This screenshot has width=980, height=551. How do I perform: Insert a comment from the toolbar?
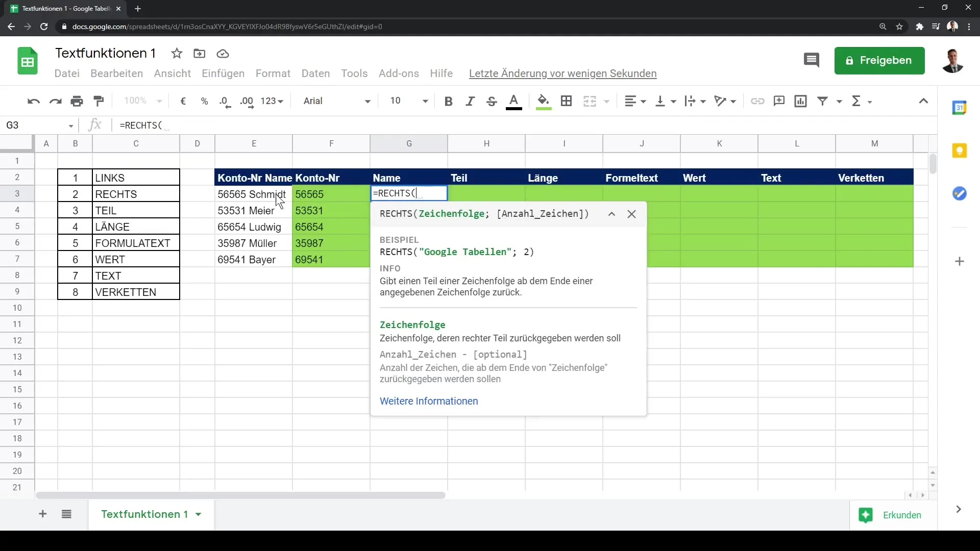click(779, 101)
